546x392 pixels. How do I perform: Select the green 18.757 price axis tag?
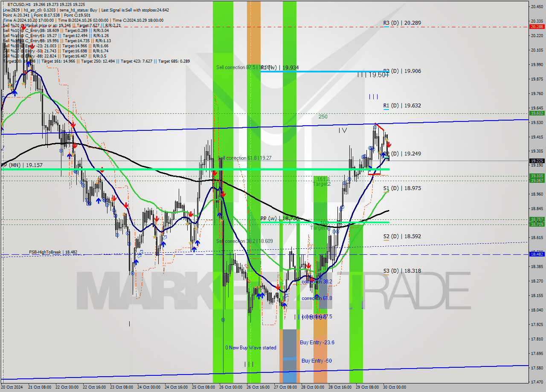pos(537,219)
